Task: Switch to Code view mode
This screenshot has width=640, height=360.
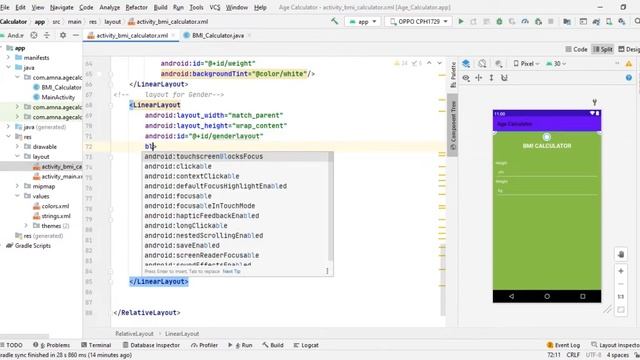Action: tap(576, 49)
